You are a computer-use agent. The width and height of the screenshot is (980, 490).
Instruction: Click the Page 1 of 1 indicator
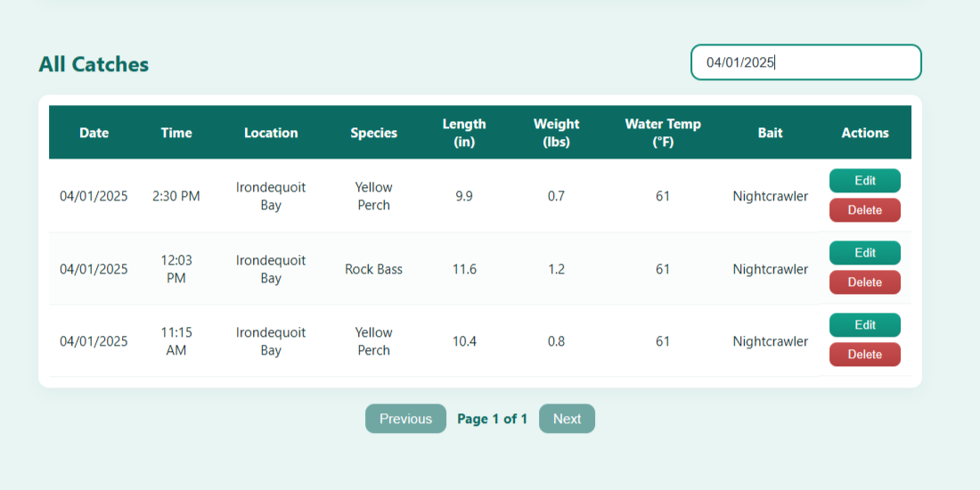[492, 419]
